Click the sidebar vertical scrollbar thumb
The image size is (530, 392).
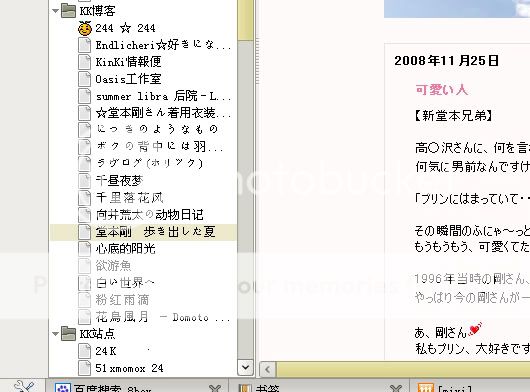[x=246, y=20]
